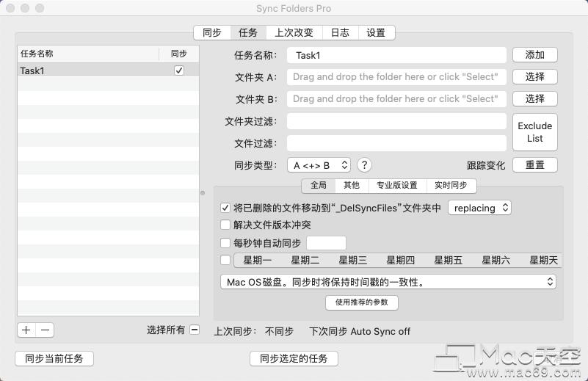The width and height of the screenshot is (588, 381).
Task: Select the 全局 sub-tab
Action: (319, 185)
